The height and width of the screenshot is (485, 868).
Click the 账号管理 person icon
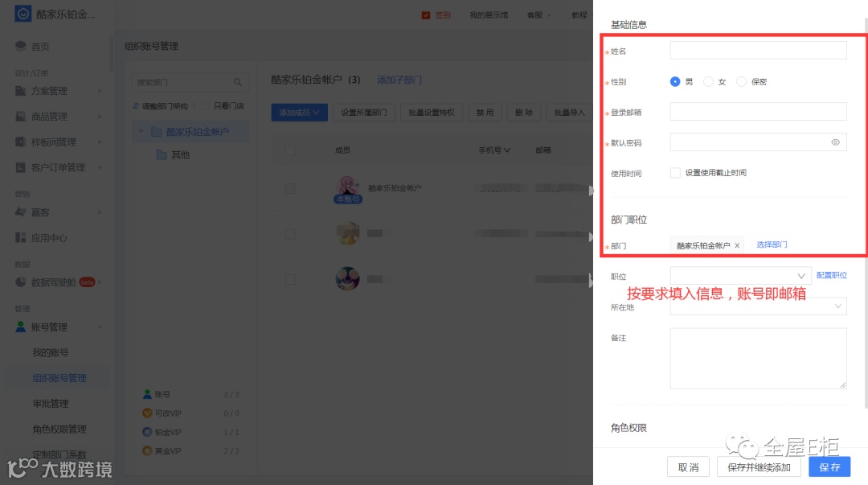(20, 327)
